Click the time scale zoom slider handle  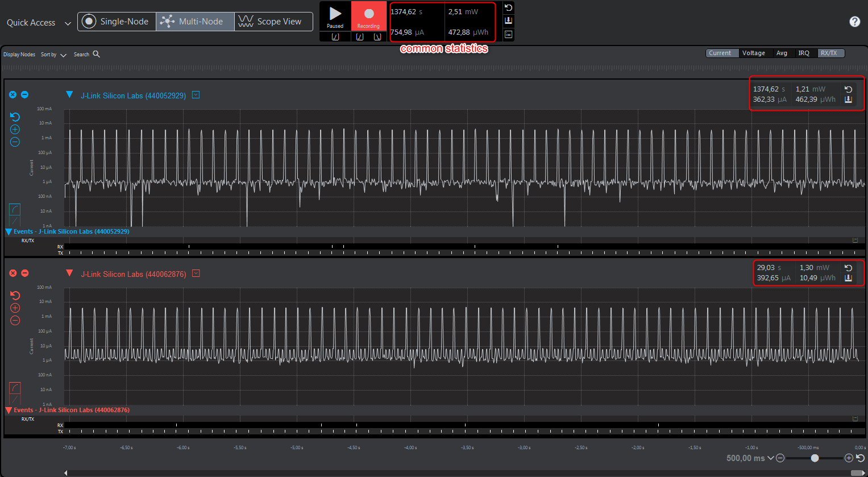tap(815, 458)
